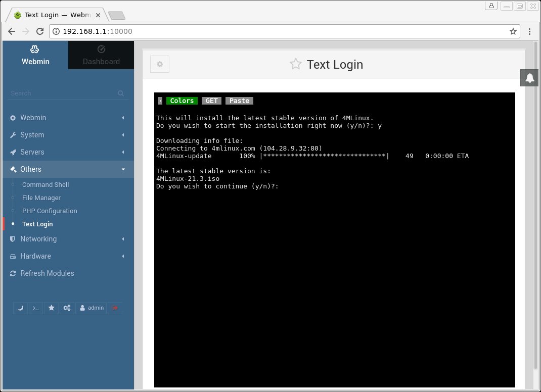The width and height of the screenshot is (541, 392).
Task: Click the Dashboard gauge icon
Action: pos(101,50)
